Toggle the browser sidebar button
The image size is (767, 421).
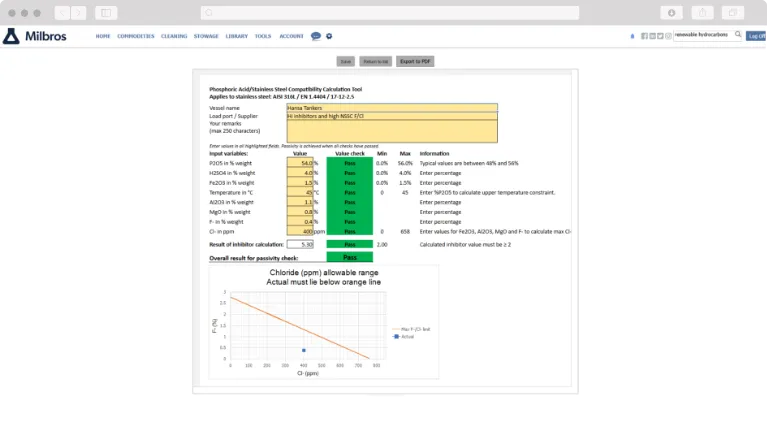click(106, 13)
